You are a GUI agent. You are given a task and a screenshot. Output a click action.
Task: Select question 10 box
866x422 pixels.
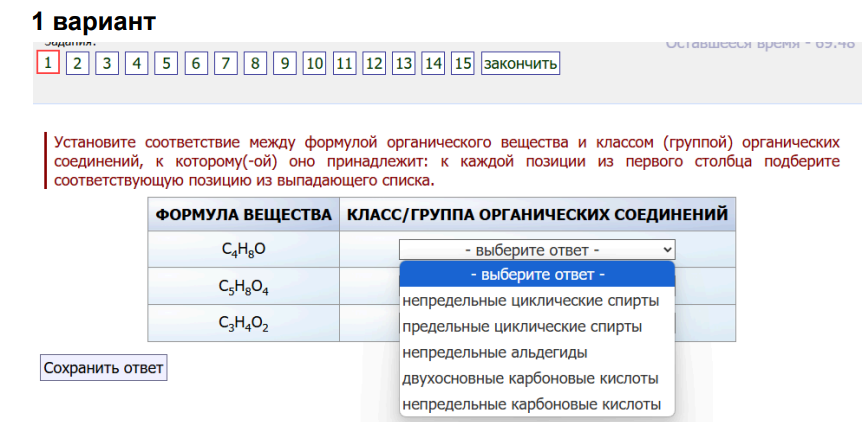314,64
